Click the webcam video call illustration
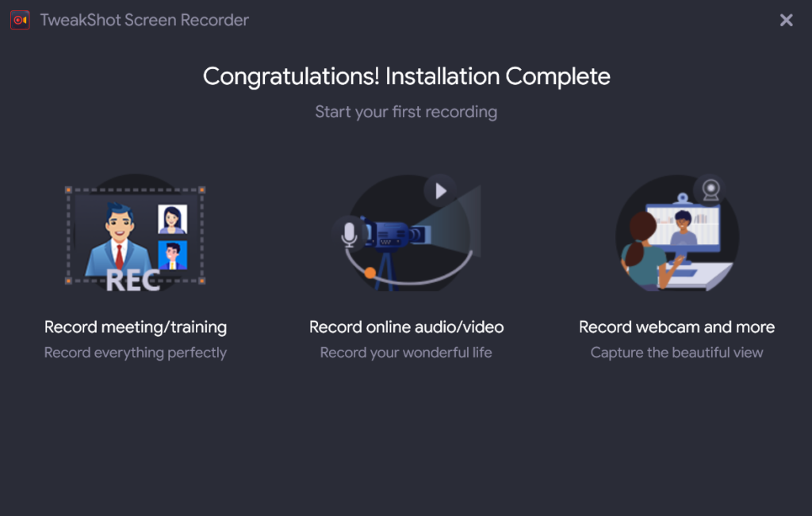The height and width of the screenshot is (516, 812). pos(677,232)
